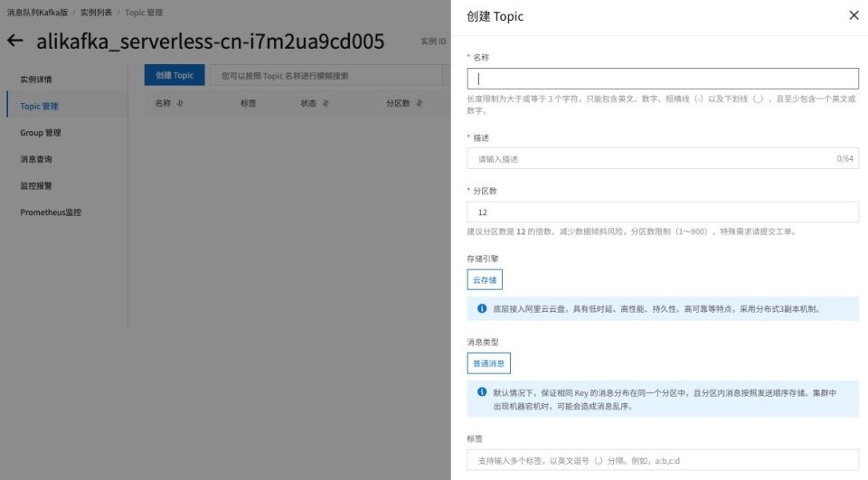Focus the 名称 text input field
This screenshot has height=480, width=868.
[x=663, y=79]
